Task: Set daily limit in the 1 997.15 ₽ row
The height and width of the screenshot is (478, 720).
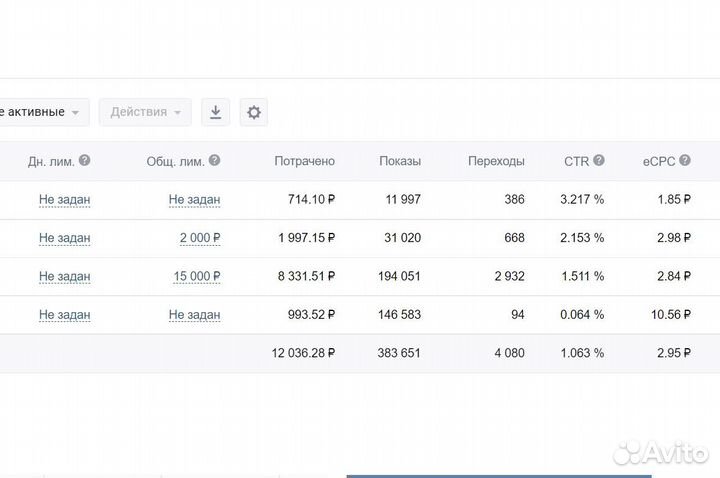Action: coord(64,238)
